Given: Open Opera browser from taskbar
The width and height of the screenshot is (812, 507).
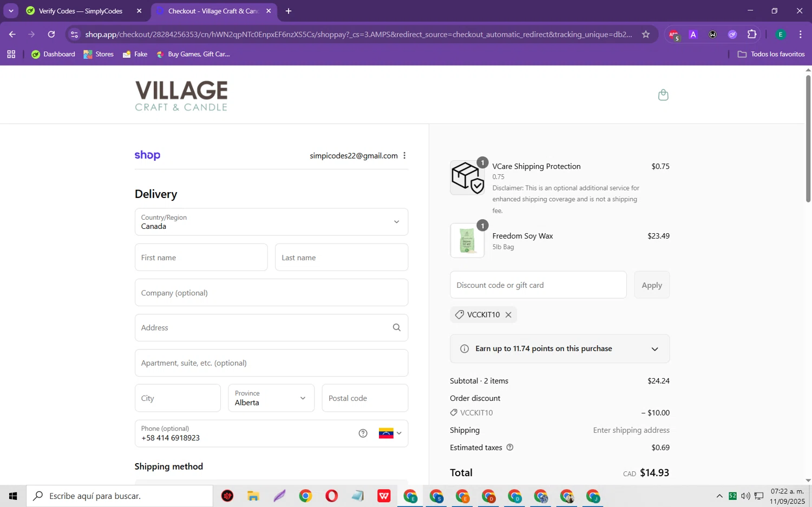Looking at the screenshot, I should (332, 496).
